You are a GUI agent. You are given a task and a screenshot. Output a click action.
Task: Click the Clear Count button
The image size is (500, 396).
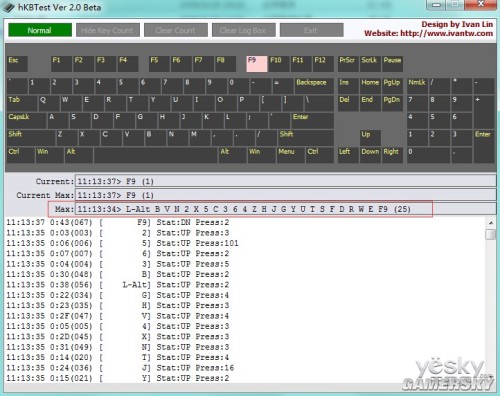pos(176,30)
